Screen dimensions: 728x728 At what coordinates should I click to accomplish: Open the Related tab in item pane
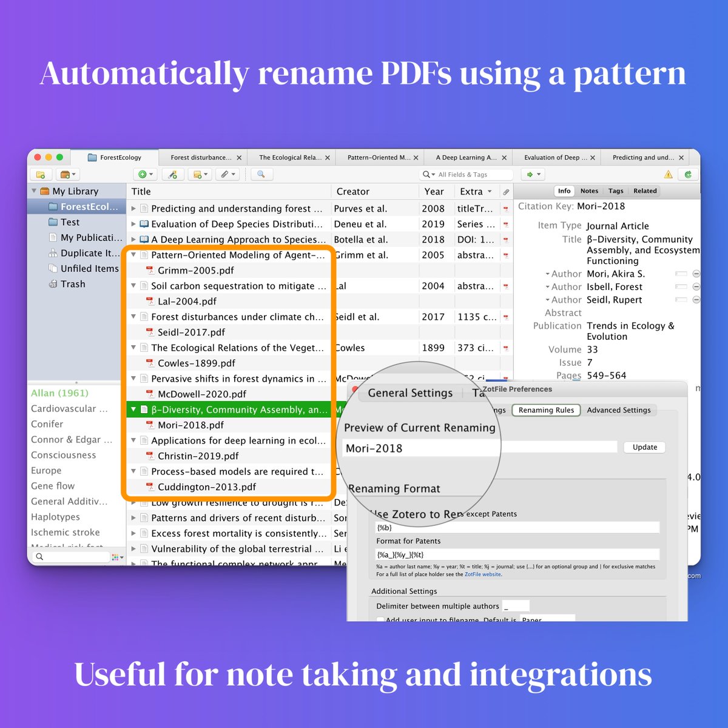(x=645, y=191)
